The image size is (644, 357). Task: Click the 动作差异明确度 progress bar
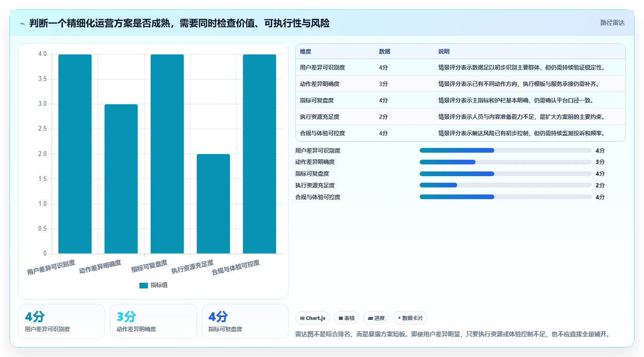tap(506, 162)
